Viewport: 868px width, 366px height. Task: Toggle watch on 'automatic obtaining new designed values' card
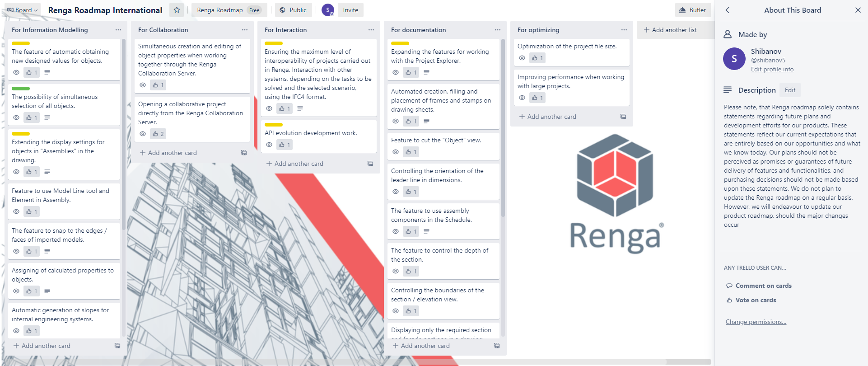pyautogui.click(x=16, y=72)
